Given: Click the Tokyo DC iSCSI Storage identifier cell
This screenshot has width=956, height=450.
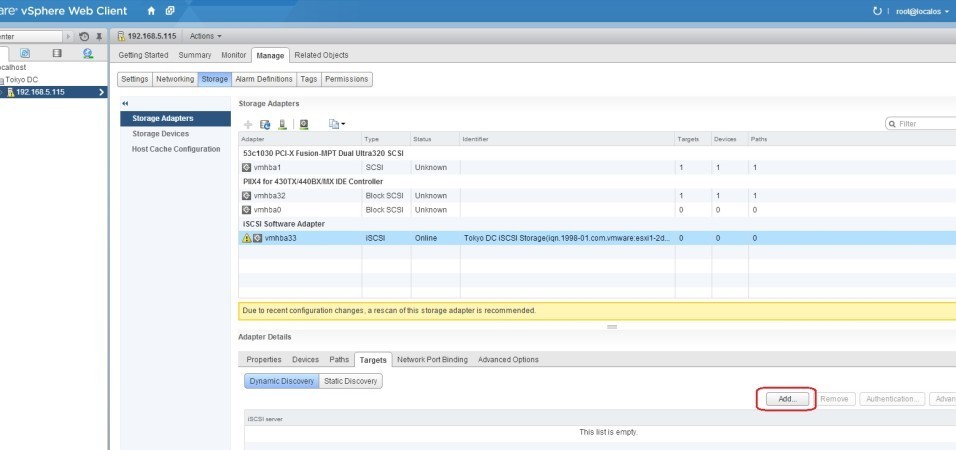Looking at the screenshot, I should (567, 238).
